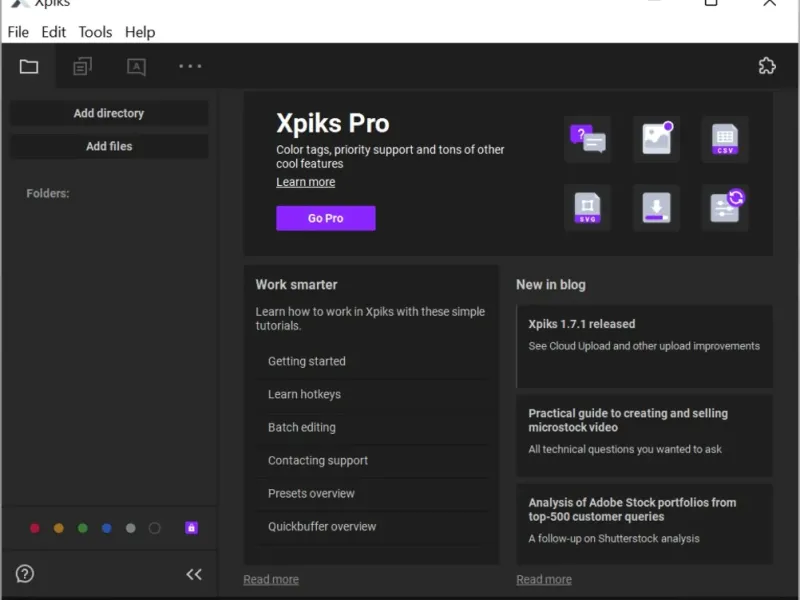This screenshot has width=800, height=600.
Task: Click the Folders: label in the sidebar
Action: pos(48,193)
